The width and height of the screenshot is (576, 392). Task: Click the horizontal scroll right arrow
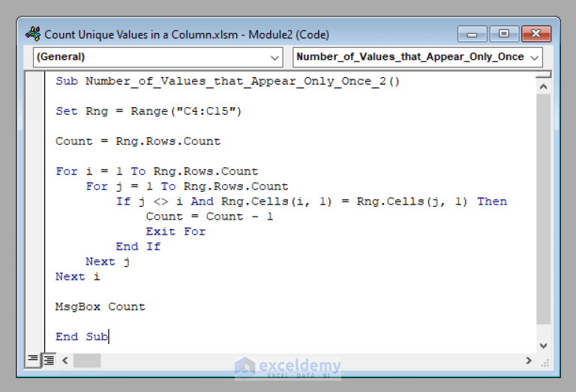529,361
